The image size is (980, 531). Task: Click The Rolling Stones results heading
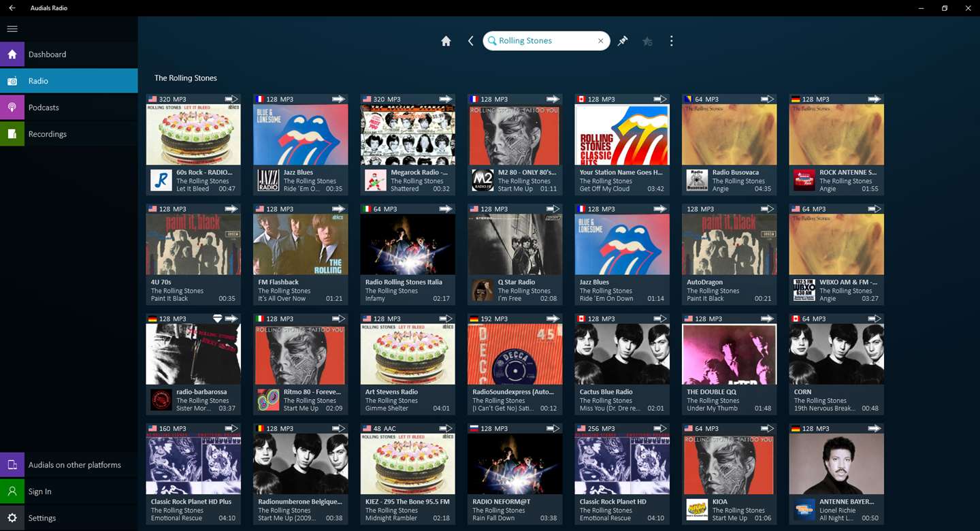tap(186, 78)
